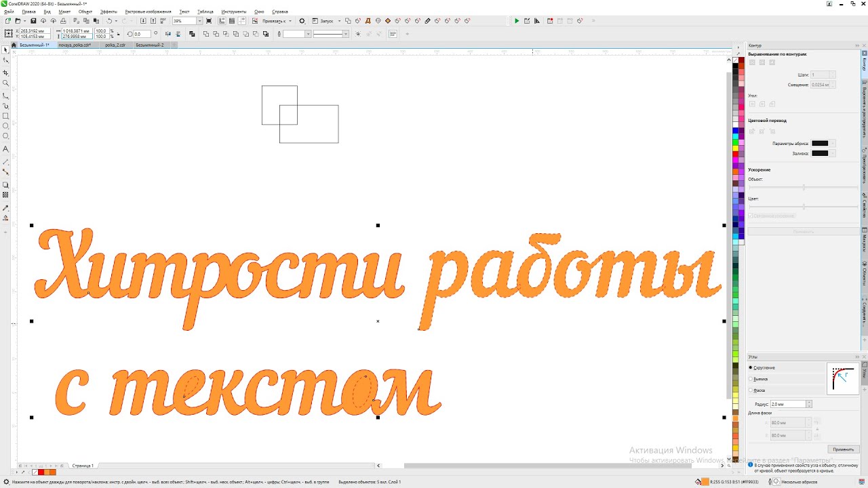Image resolution: width=868 pixels, height=488 pixels.
Task: Click the Undo arrow in the standard toolbar
Action: coord(108,21)
